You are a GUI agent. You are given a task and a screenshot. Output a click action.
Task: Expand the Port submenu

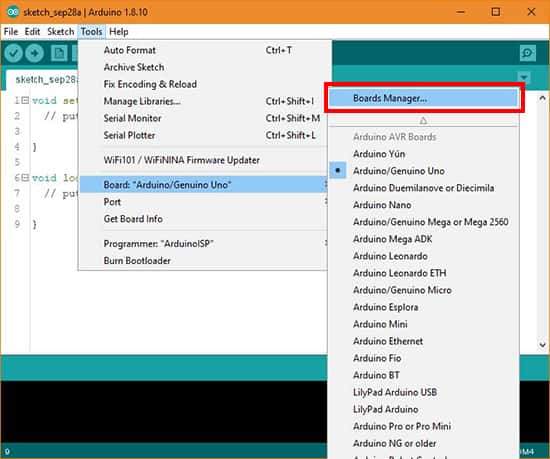(203, 202)
